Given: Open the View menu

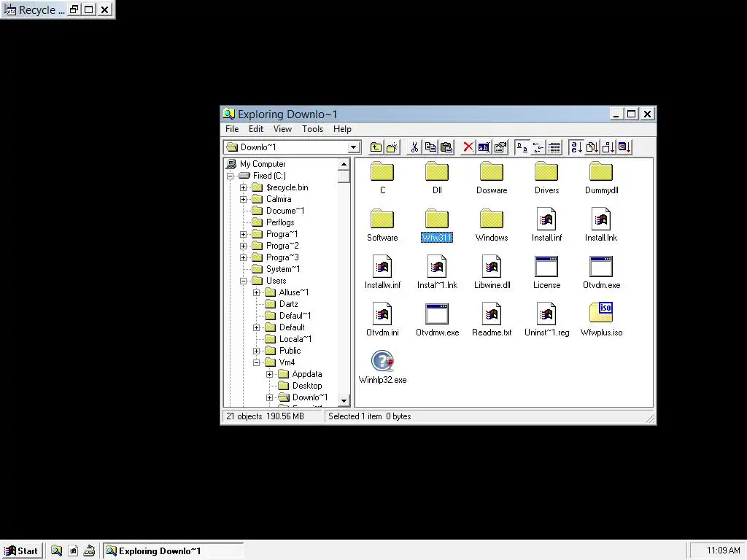Looking at the screenshot, I should coord(282,129).
